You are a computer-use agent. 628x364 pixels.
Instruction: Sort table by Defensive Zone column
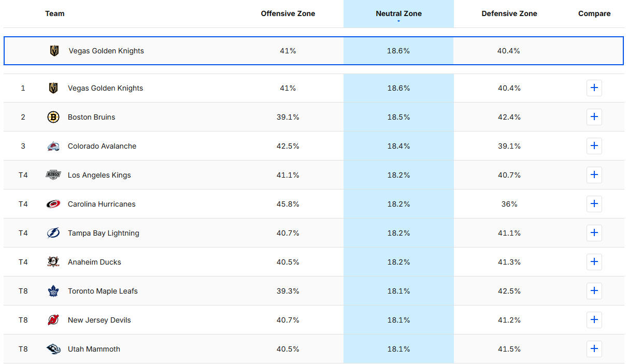click(509, 14)
